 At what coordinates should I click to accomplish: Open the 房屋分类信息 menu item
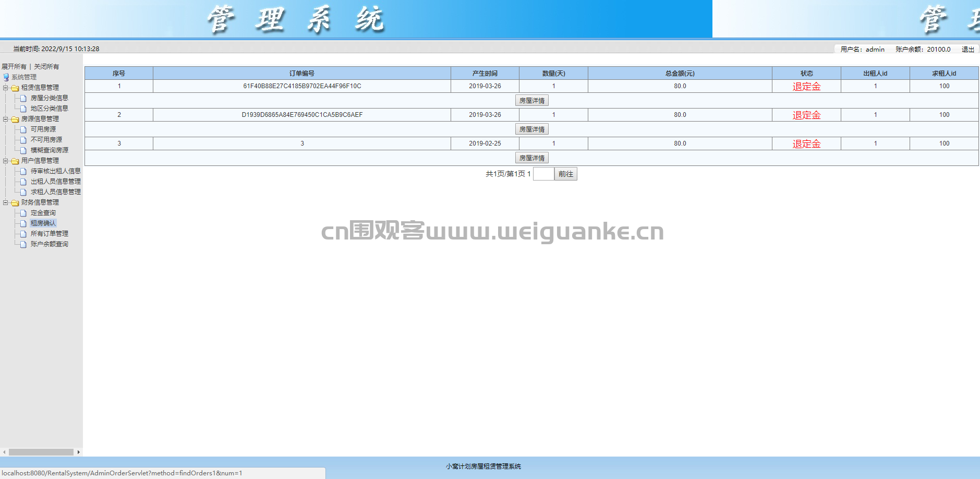50,98
